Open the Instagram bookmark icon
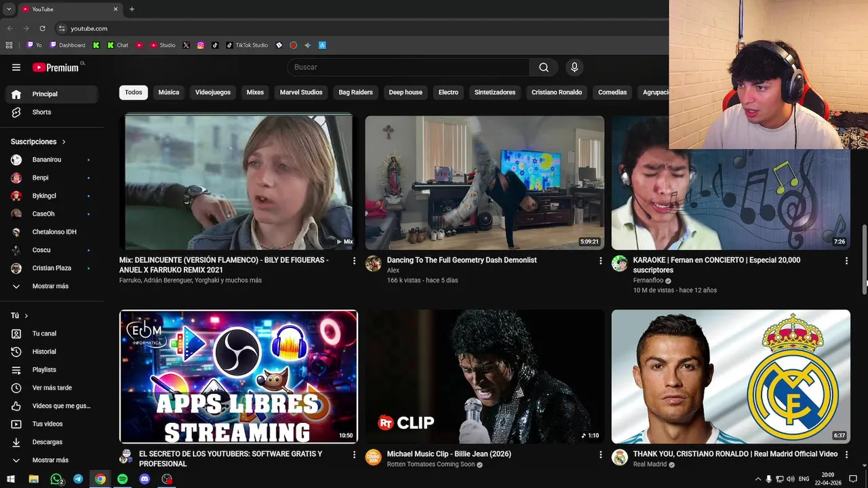The width and height of the screenshot is (868, 488). pos(201,45)
